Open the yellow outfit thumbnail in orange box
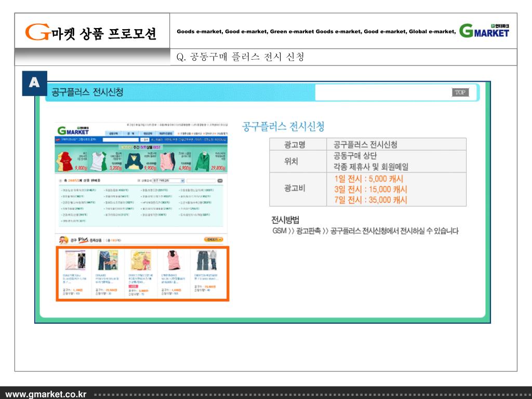Image resolution: width=532 pixels, height=399 pixels. point(140,260)
